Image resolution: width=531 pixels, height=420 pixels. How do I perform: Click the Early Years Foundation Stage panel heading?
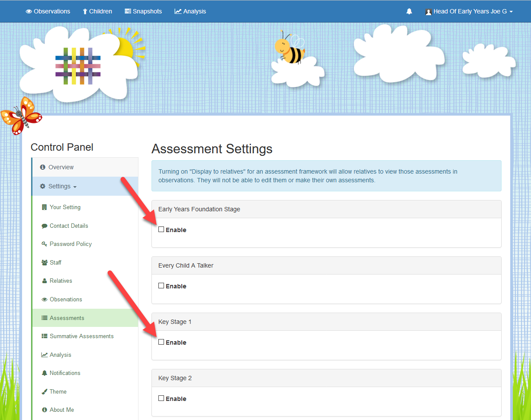pyautogui.click(x=326, y=209)
